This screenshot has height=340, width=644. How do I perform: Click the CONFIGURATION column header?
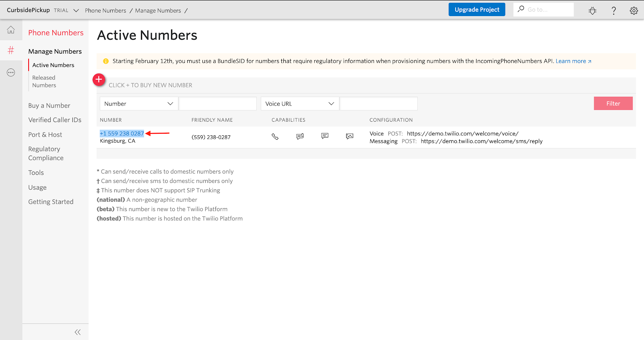(x=391, y=120)
